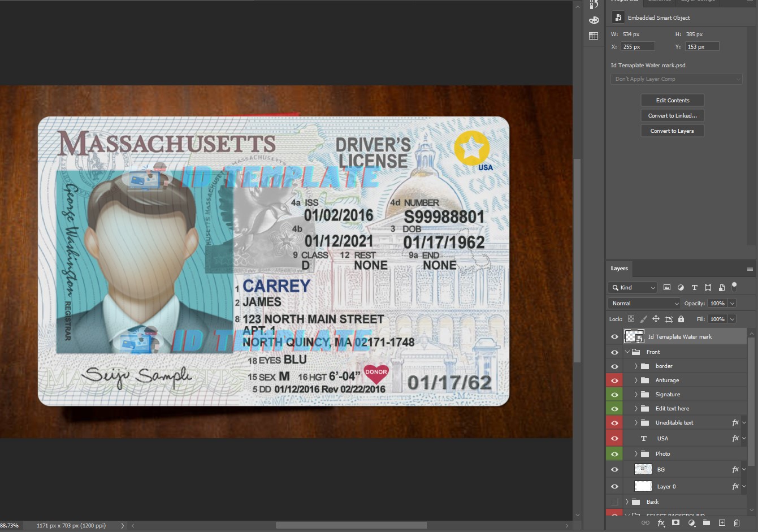Show the hidden Baxk group
The image size is (758, 532).
point(614,502)
